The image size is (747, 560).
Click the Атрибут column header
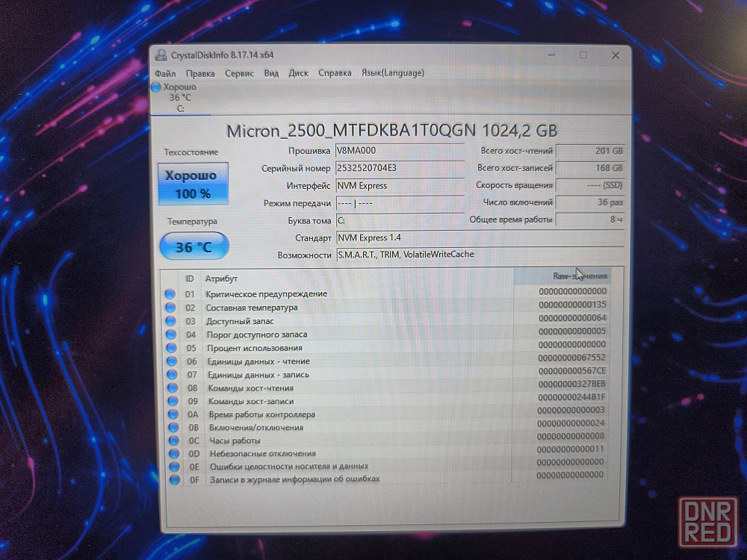(x=221, y=279)
